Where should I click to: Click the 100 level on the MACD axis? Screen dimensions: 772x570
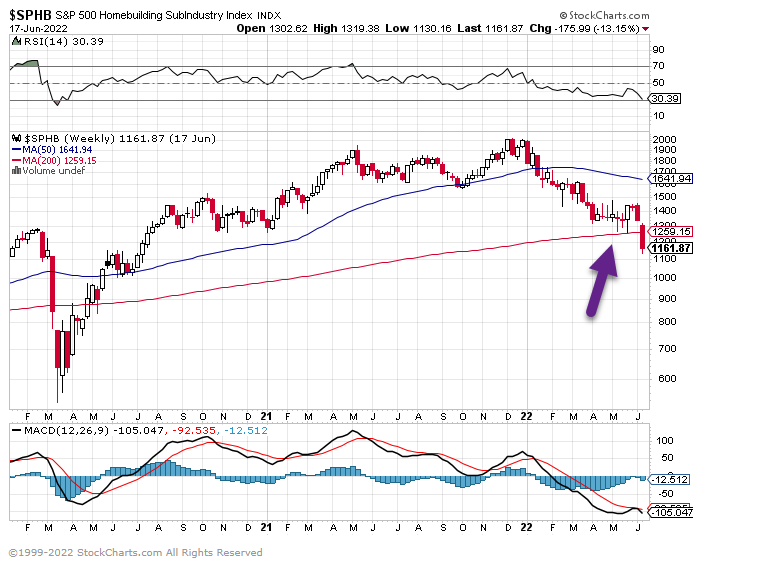(665, 441)
